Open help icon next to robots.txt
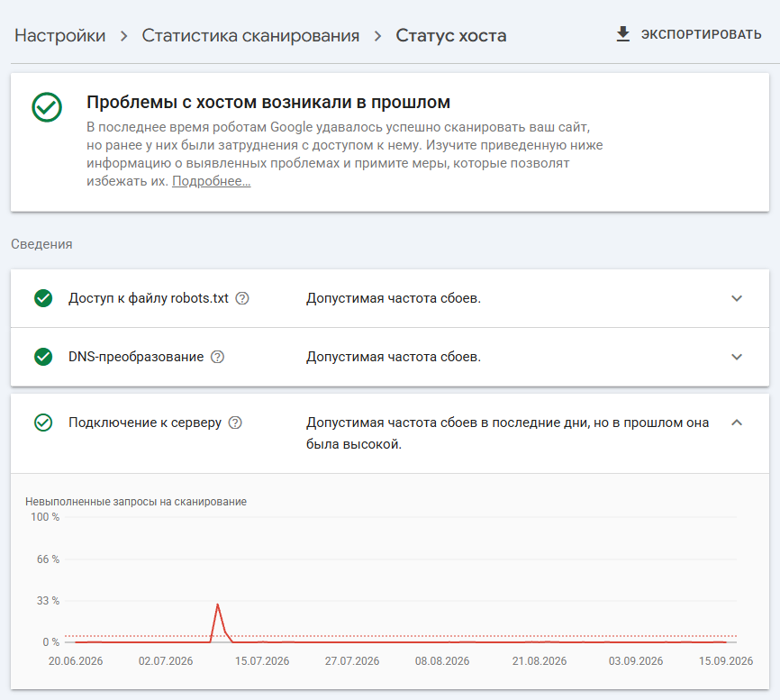The image size is (780, 700). 242,298
